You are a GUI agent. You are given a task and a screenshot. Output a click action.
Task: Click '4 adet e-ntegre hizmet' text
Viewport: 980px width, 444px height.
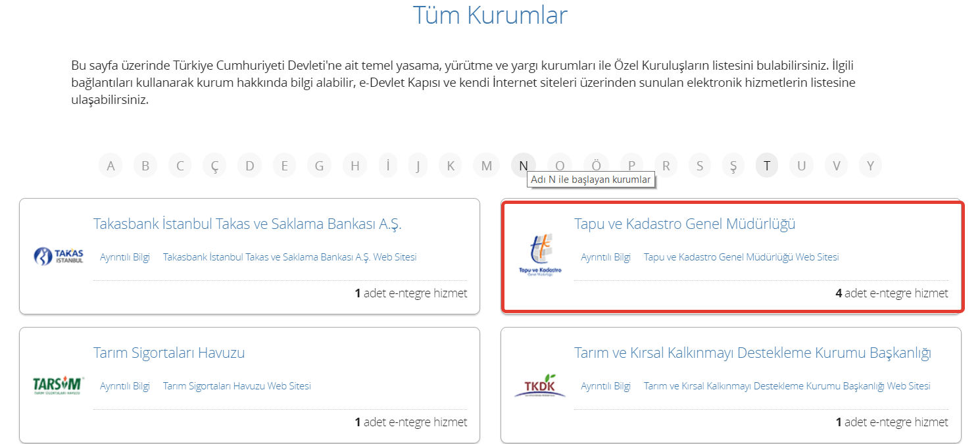[x=893, y=293]
